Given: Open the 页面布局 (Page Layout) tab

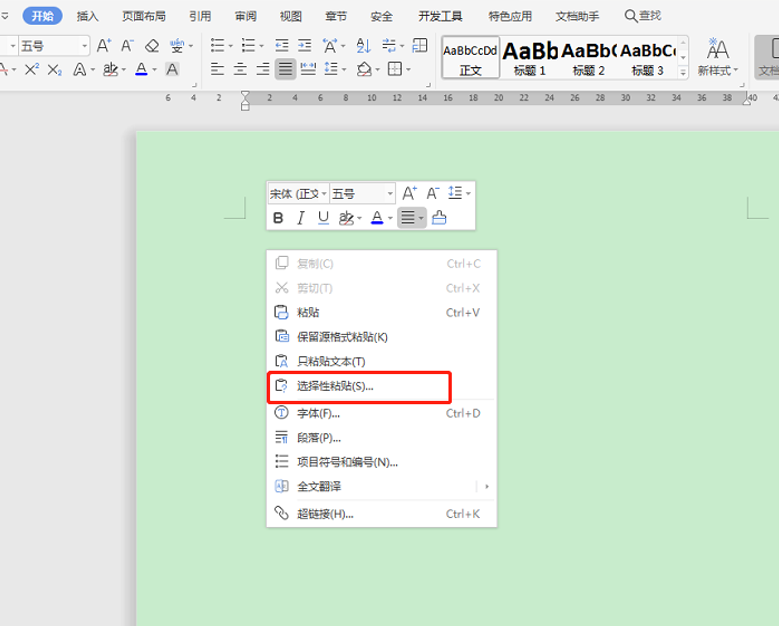Looking at the screenshot, I should [144, 16].
